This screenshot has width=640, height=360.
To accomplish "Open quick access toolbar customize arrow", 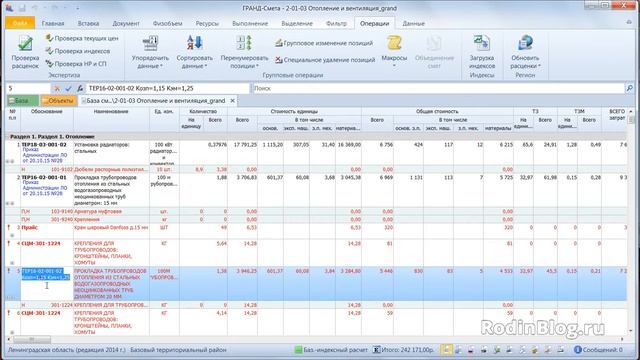I will point(78,8).
